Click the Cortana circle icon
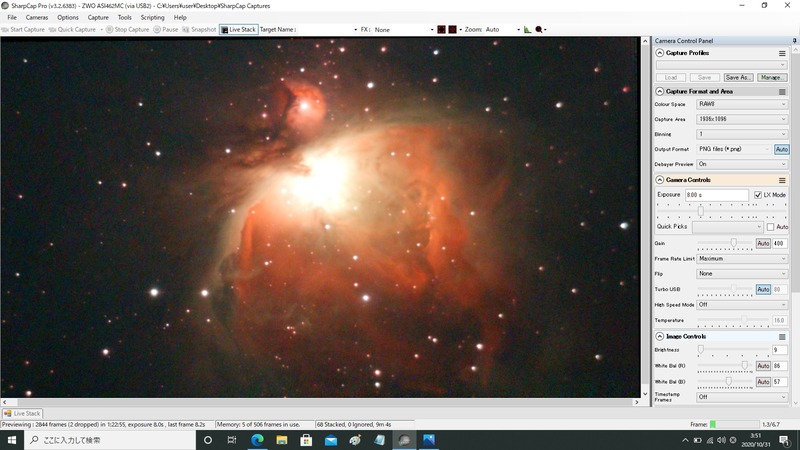This screenshot has width=800, height=450. pos(208,440)
